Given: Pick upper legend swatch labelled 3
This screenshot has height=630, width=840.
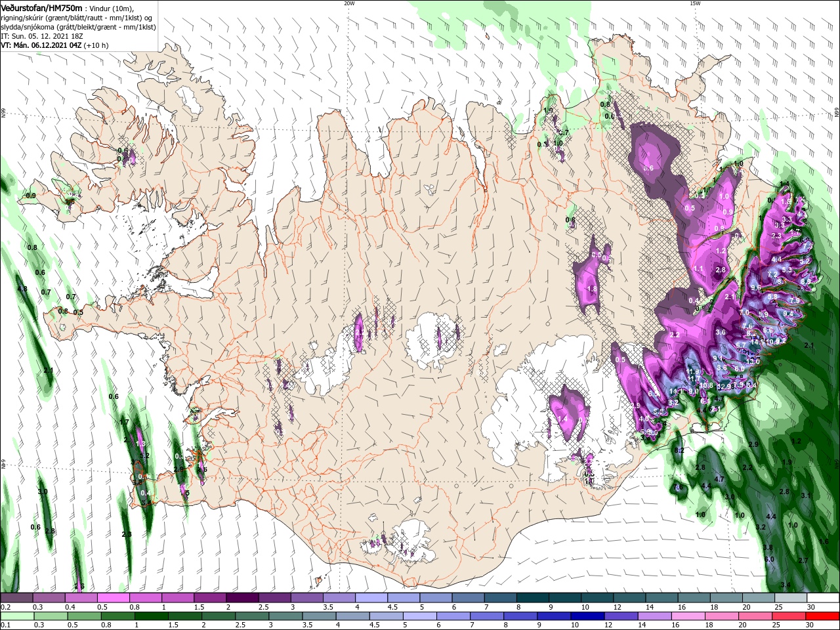Looking at the screenshot, I should pos(306,598).
